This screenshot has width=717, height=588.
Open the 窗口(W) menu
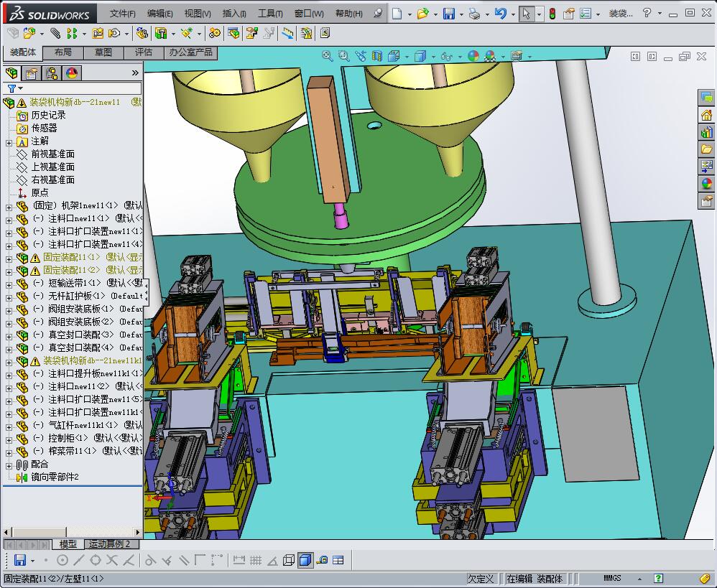(x=309, y=14)
